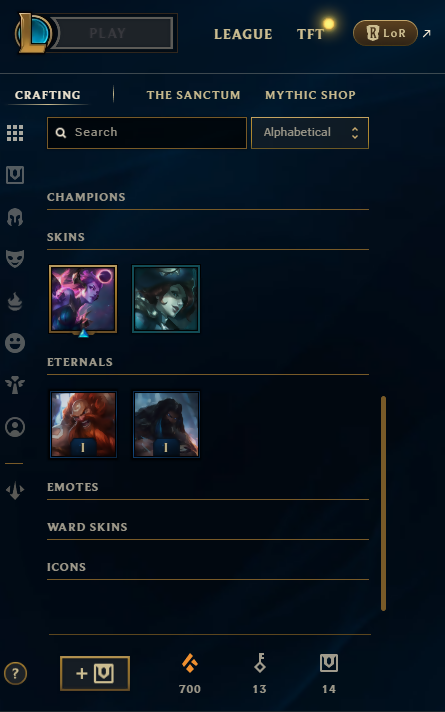Image resolution: width=445 pixels, height=712 pixels.
Task: Filter loot by chests icon in sidebar
Action: pyautogui.click(x=15, y=175)
